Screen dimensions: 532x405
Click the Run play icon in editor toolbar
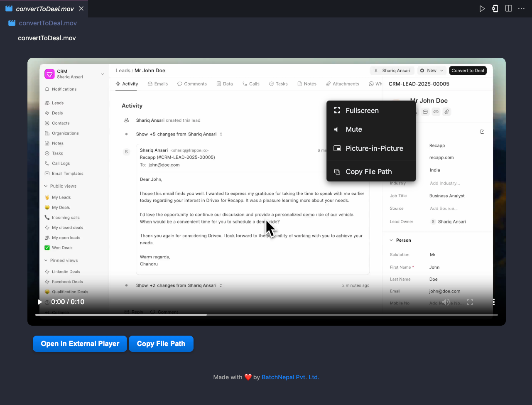482,9
